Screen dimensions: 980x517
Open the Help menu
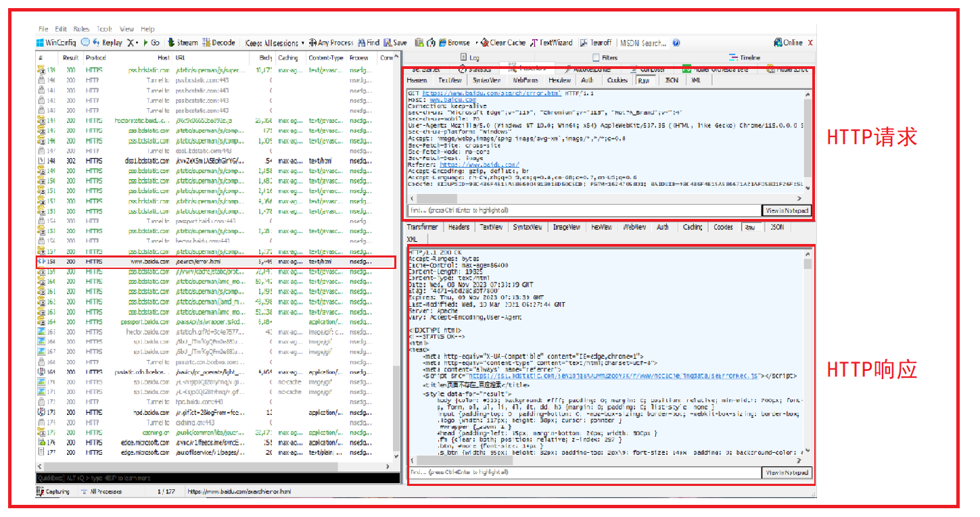point(147,29)
